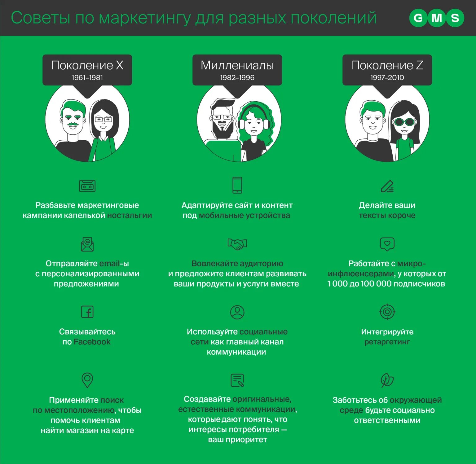The height and width of the screenshot is (464, 476).
Task: Click the title Советы по маркетингу
Action: tap(194, 18)
